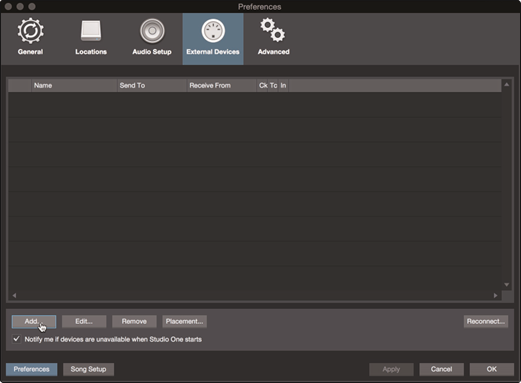Click the device list scroll up arrow
The width and height of the screenshot is (521, 383).
click(x=507, y=85)
